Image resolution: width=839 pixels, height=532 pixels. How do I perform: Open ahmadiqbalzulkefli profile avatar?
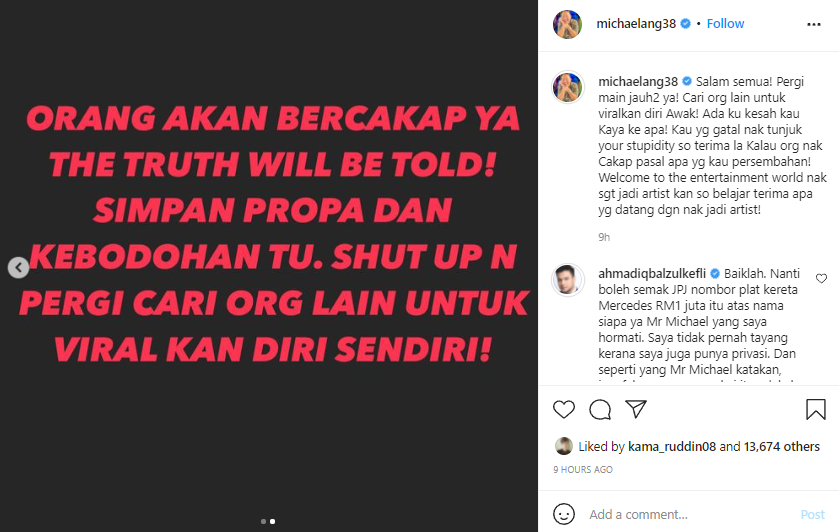coord(567,279)
